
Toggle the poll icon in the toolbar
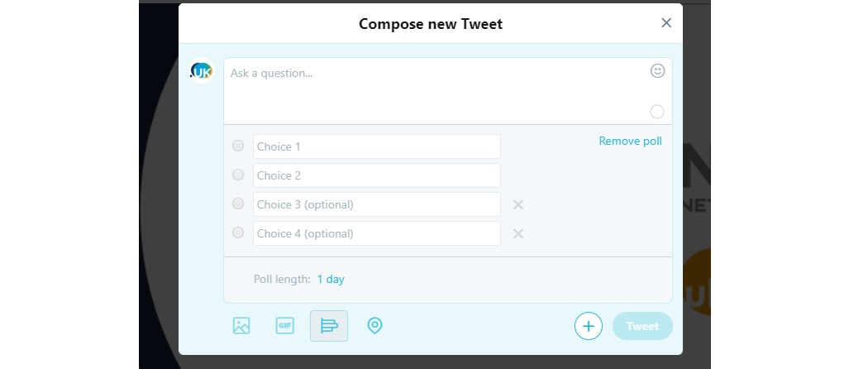329,326
